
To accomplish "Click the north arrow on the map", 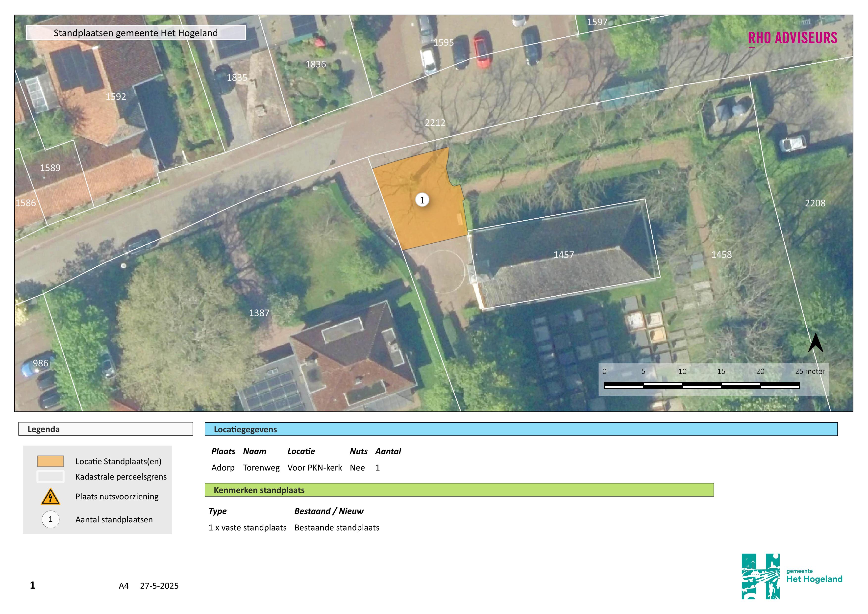I will [816, 343].
